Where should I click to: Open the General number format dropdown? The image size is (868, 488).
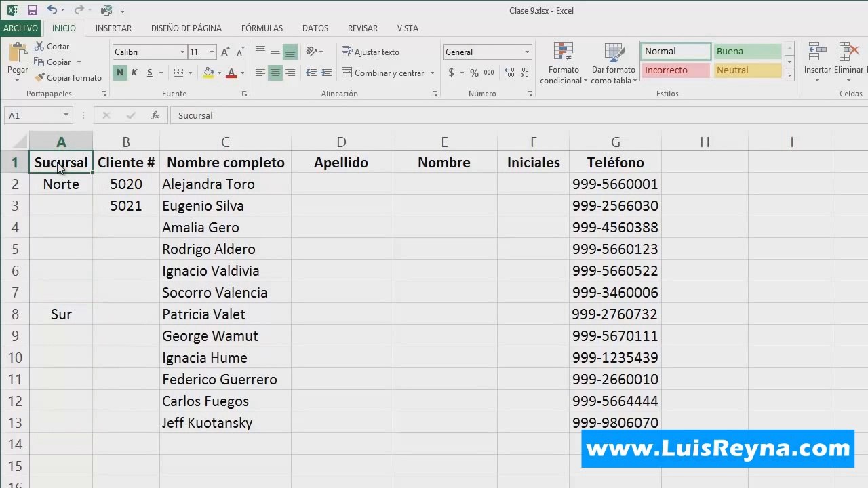click(527, 52)
